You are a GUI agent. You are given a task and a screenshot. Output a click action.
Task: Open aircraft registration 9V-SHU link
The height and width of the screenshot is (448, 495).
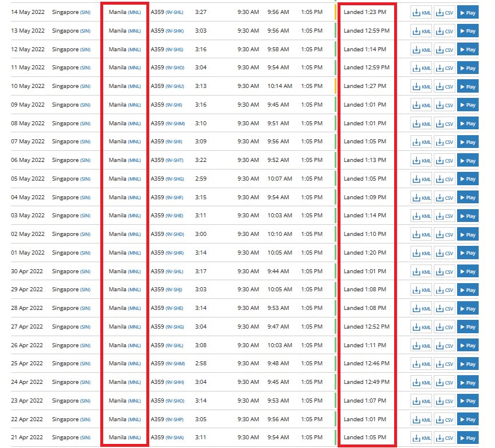175,86
